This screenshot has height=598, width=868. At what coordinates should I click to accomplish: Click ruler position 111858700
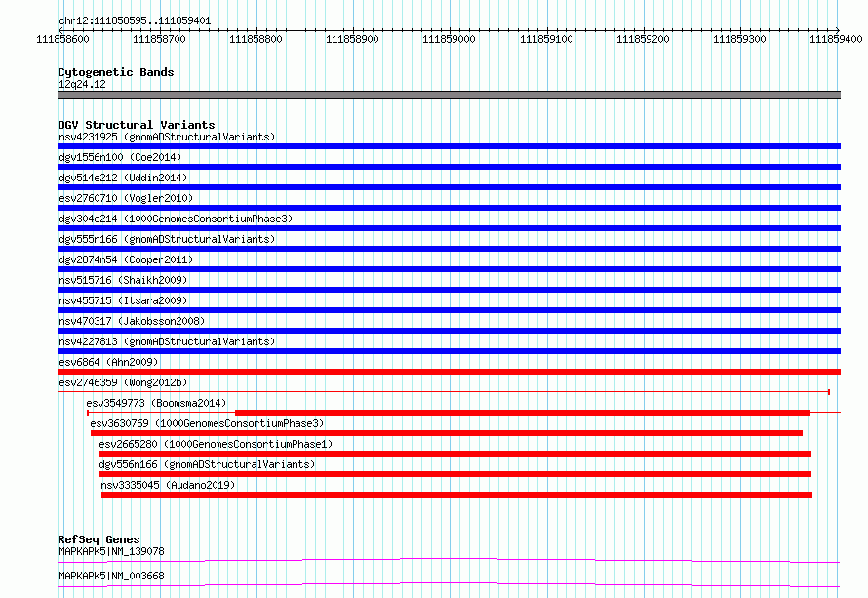[159, 39]
